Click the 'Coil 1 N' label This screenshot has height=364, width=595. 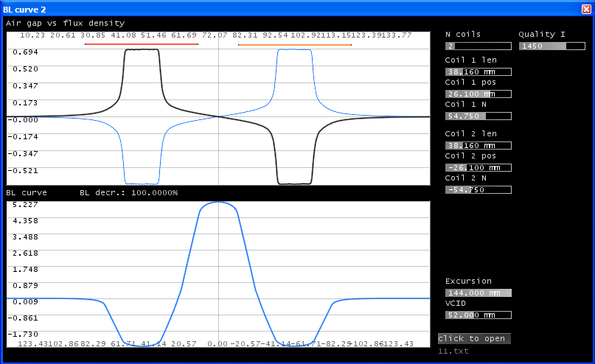click(465, 104)
